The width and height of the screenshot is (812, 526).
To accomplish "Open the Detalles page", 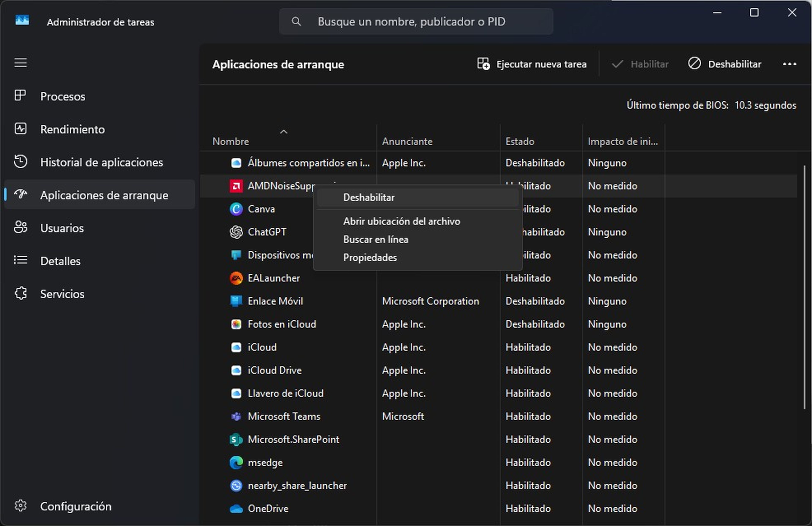I will point(100,261).
